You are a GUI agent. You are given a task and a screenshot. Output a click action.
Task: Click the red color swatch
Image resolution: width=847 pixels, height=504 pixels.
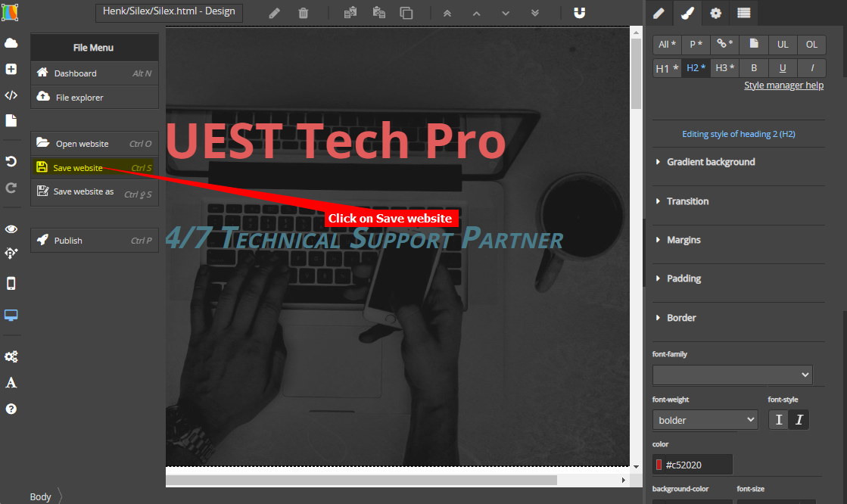[x=659, y=465]
